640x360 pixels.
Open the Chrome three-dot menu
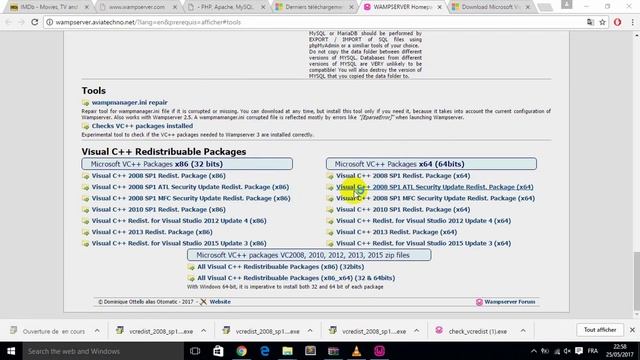(632, 22)
